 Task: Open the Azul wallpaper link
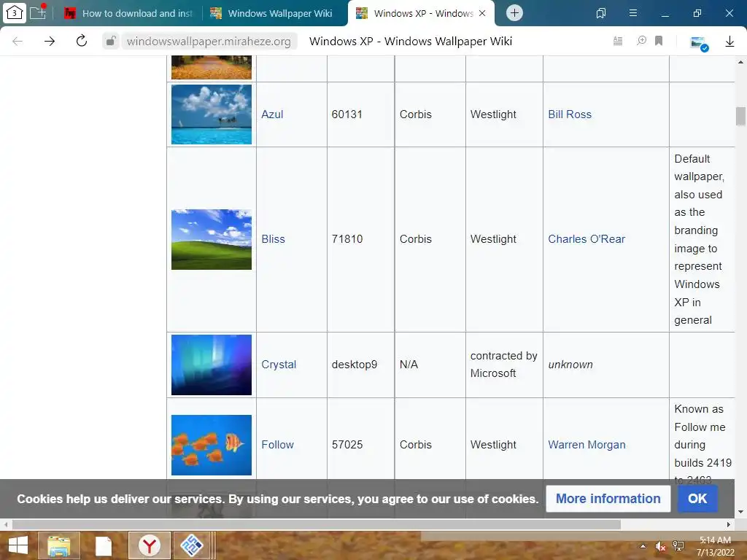(x=272, y=114)
